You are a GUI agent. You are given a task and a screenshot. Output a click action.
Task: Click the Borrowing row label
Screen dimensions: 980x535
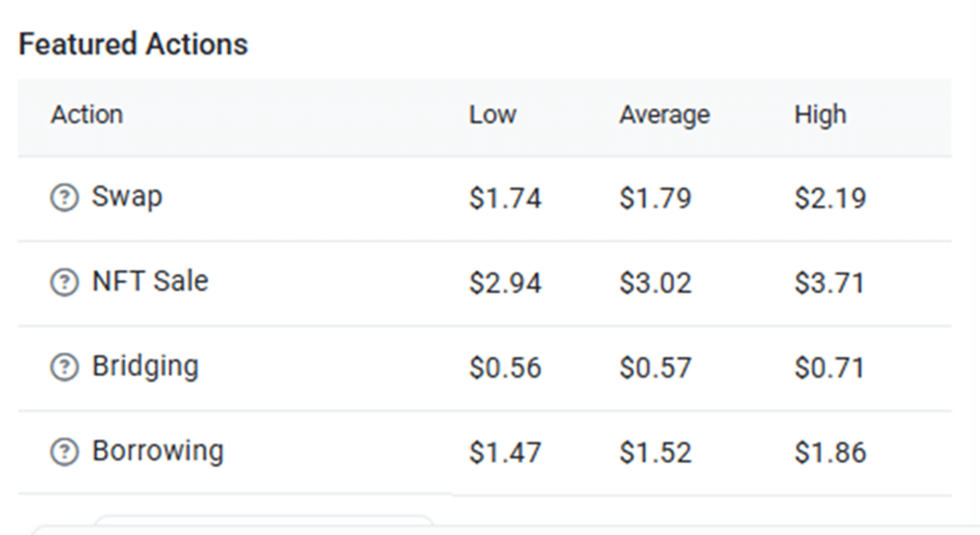[158, 451]
